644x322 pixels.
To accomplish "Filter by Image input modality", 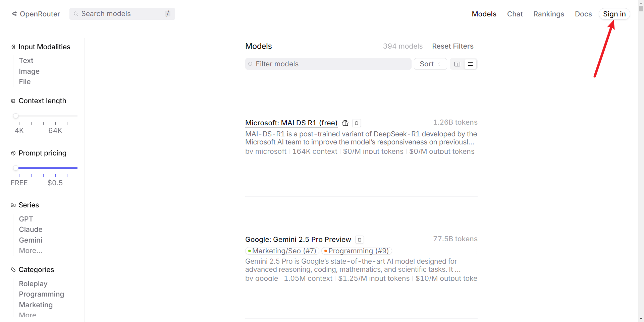I will (x=29, y=71).
